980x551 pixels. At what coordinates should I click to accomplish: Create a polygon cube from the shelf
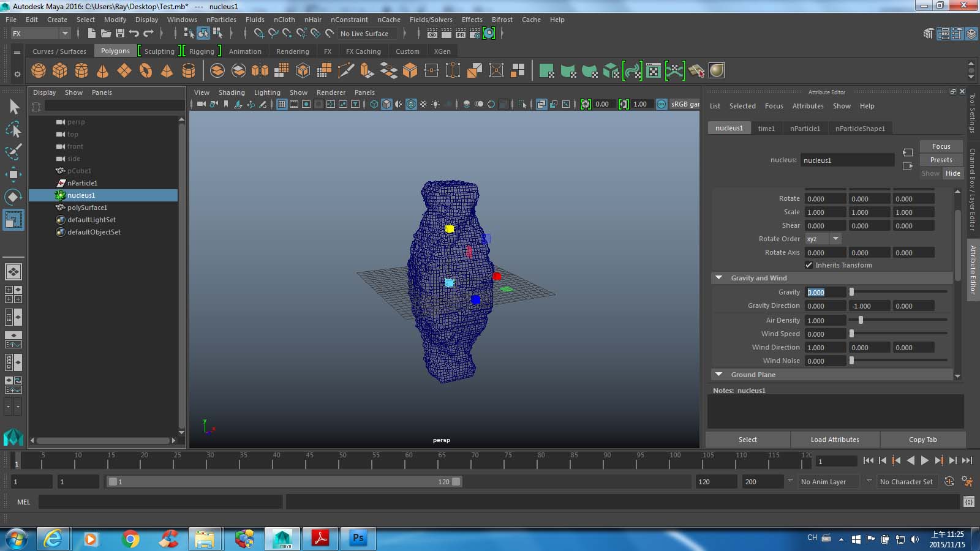tap(59, 70)
